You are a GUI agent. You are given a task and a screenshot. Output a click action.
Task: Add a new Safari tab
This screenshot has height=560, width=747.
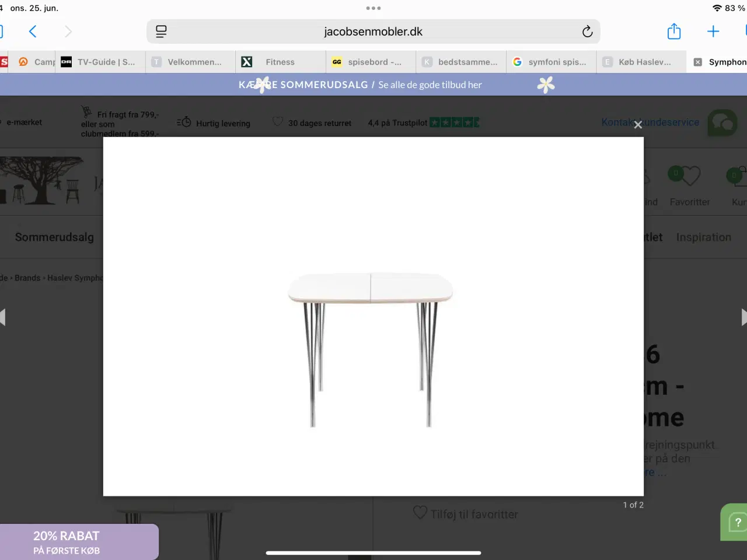coord(713,32)
